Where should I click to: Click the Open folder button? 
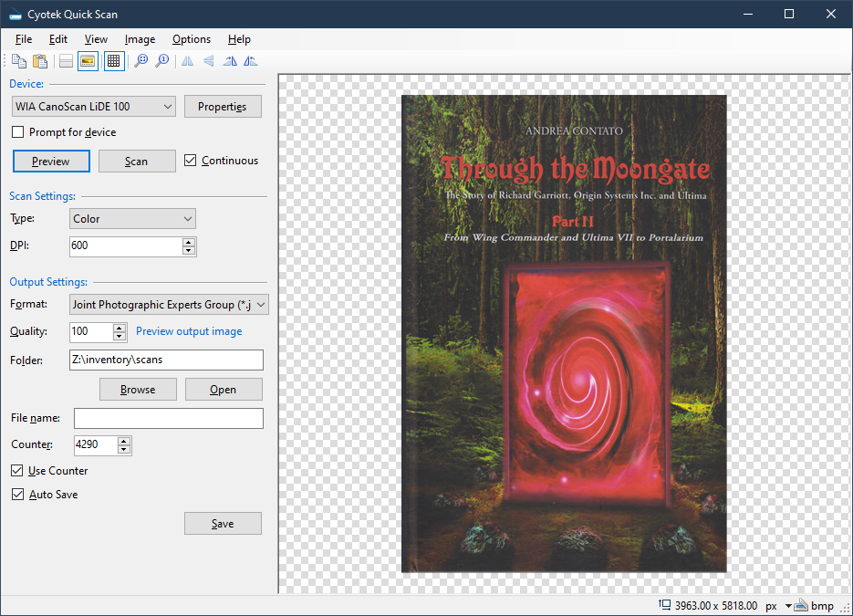[224, 390]
